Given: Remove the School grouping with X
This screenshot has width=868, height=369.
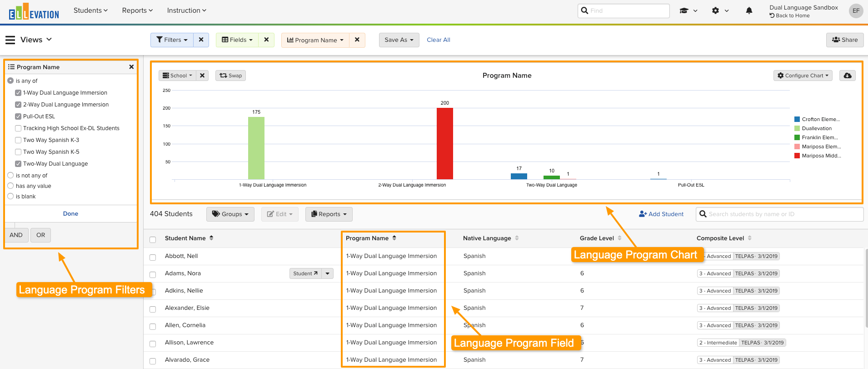Looking at the screenshot, I should point(202,76).
